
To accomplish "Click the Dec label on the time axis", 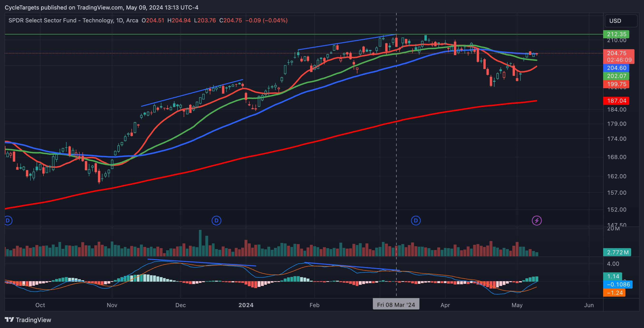I will pos(181,305).
